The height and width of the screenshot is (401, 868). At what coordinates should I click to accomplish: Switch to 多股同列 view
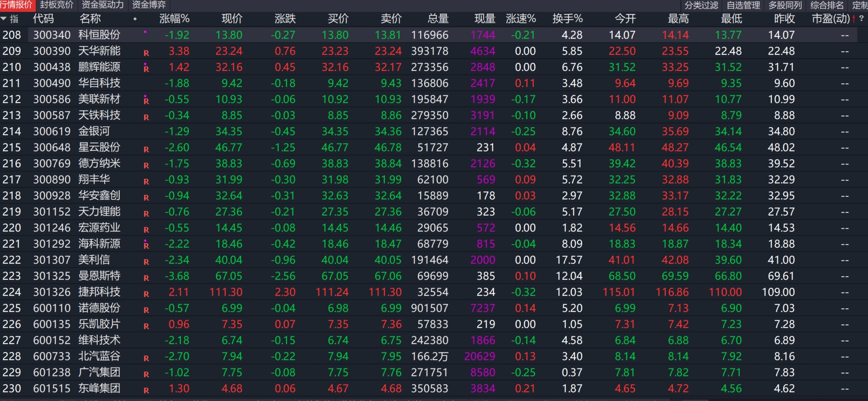pos(785,5)
